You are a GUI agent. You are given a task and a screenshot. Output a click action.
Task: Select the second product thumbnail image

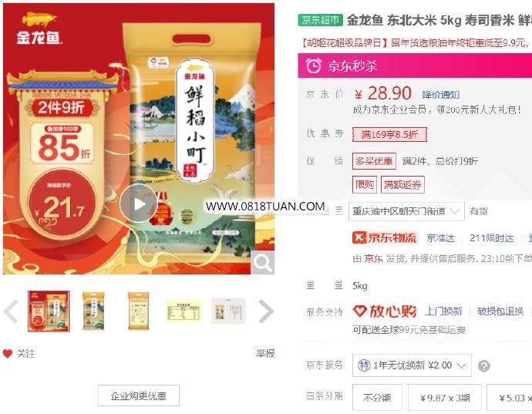click(93, 311)
